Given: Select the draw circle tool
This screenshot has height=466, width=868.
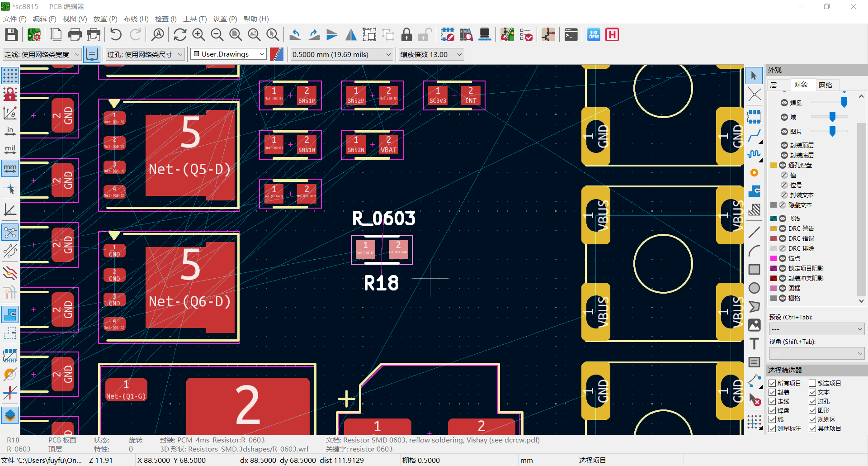Looking at the screenshot, I should pos(754,288).
